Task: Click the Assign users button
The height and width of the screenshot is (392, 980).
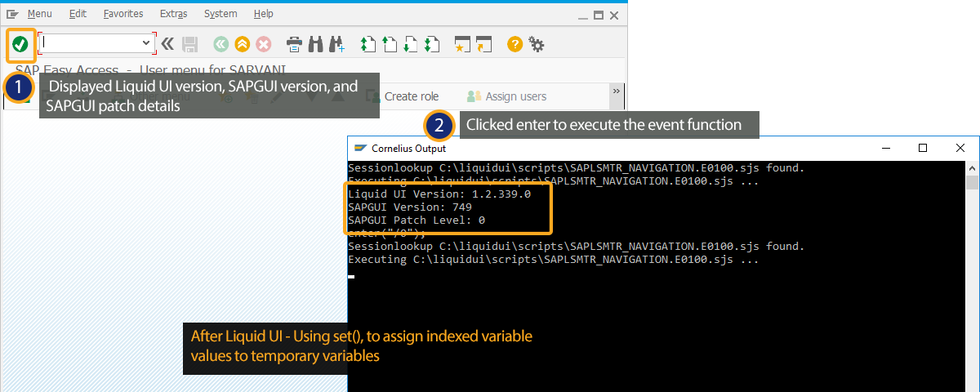Action: [506, 96]
